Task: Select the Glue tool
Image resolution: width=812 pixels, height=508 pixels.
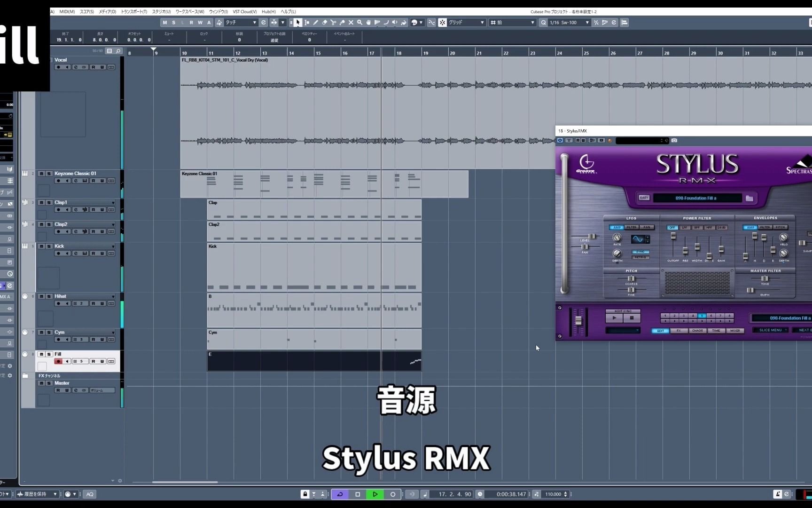Action: pyautogui.click(x=342, y=22)
